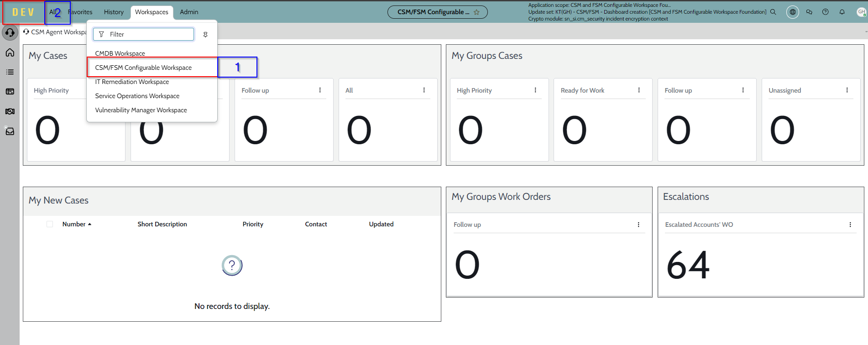Open the Admin menu tab
868x345 pixels.
click(x=189, y=12)
